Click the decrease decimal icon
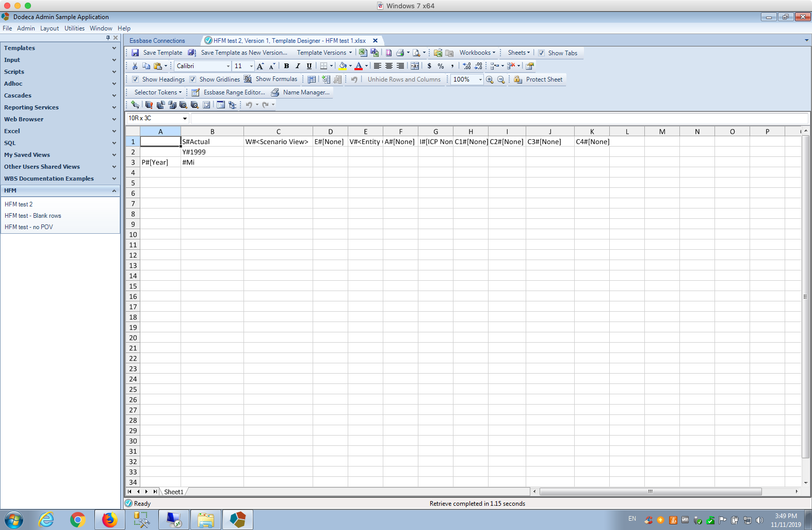The image size is (812, 530). coord(478,66)
